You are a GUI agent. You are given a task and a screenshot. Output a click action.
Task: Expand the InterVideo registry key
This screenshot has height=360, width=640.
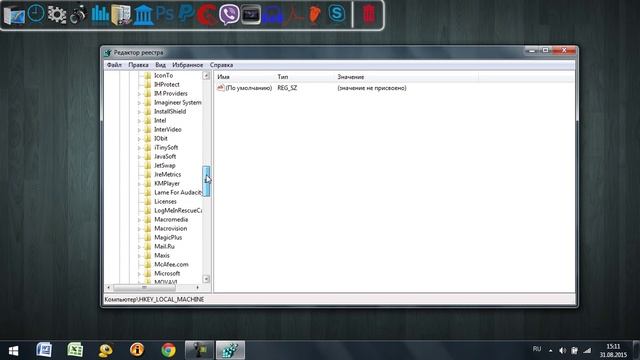coord(139,130)
